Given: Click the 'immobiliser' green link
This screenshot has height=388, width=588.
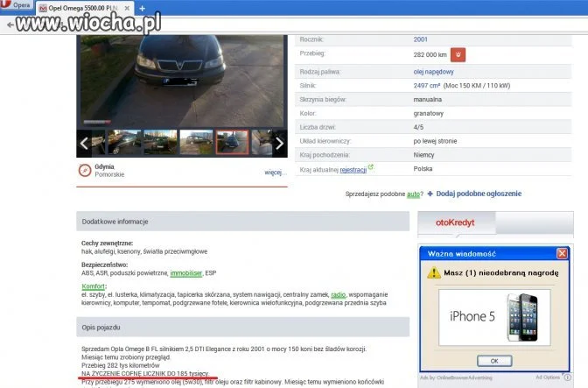Looking at the screenshot, I should 186,273.
